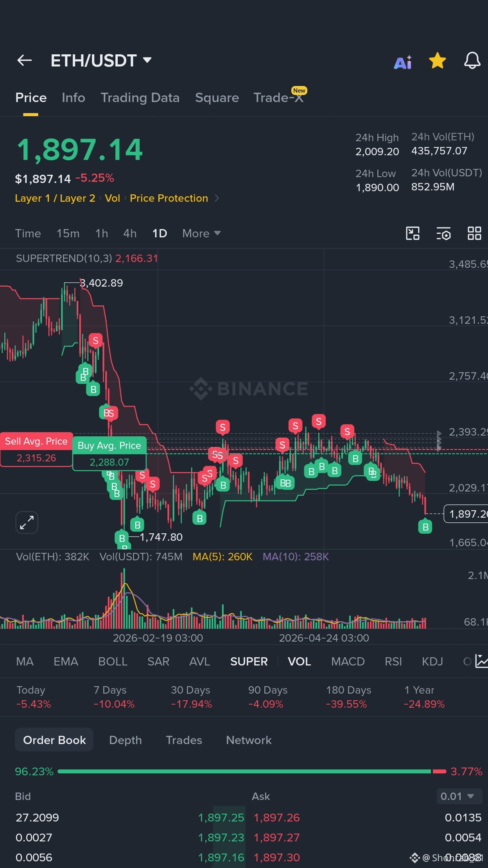Enable the MA indicator
Image resolution: width=488 pixels, height=868 pixels.
(25, 662)
